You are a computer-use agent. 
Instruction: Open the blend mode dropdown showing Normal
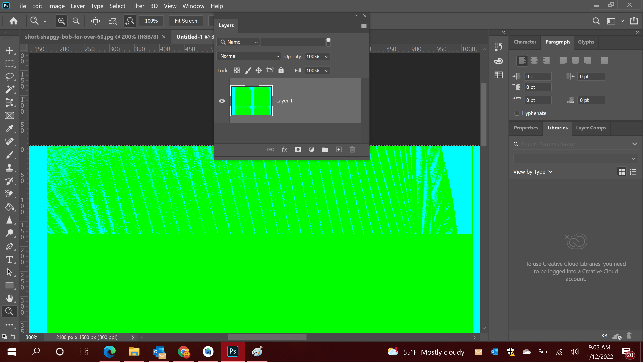[x=249, y=56]
